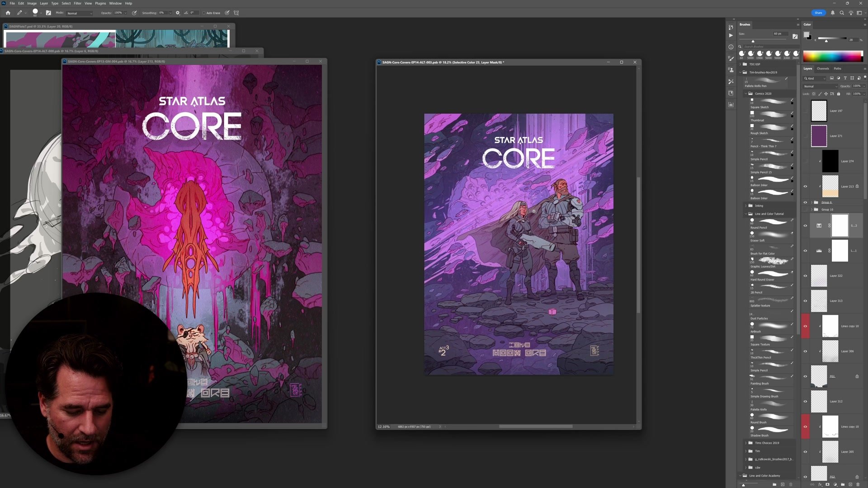Toggle visibility of Layer 322
868x488 pixels.
point(805,276)
